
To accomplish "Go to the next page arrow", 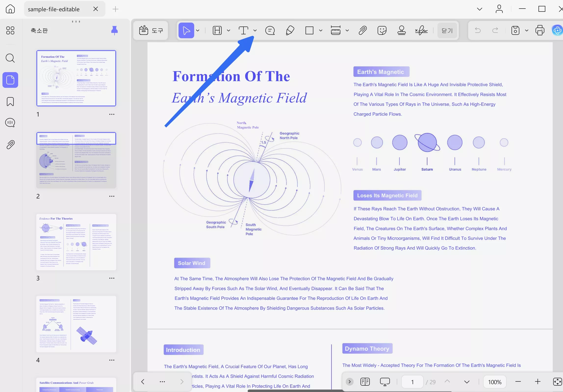I will tap(467, 382).
